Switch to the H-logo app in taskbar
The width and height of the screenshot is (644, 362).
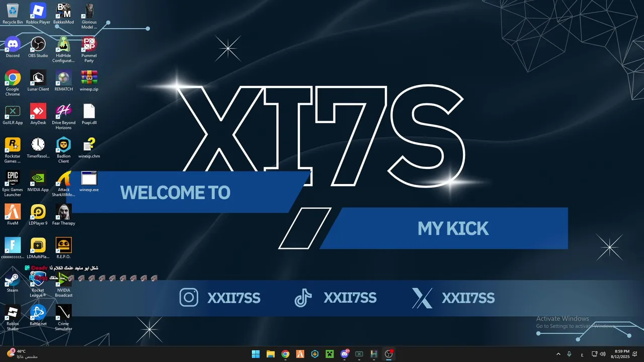point(374,354)
